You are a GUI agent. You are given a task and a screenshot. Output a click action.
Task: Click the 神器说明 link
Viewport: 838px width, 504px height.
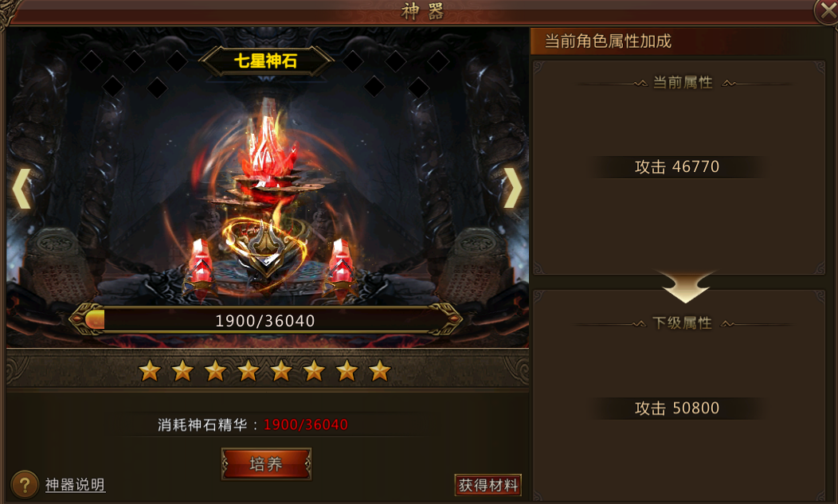point(75,485)
